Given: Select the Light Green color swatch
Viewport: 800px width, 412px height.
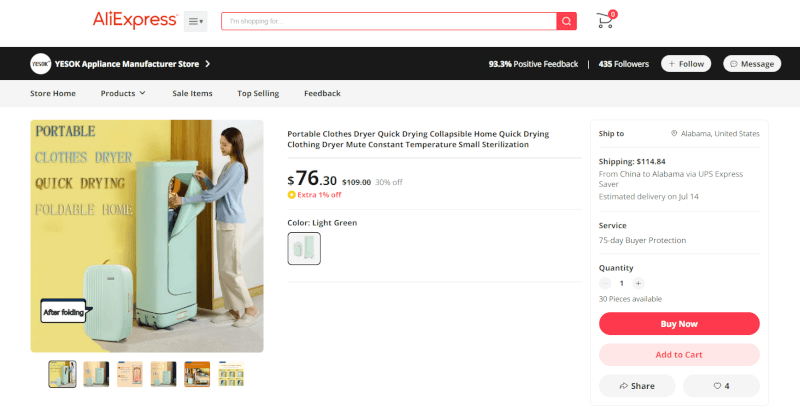Looking at the screenshot, I should coord(304,248).
